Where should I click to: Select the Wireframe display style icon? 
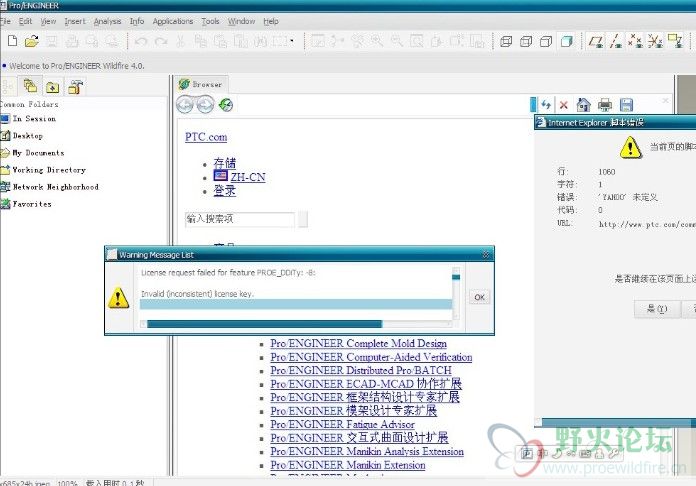coord(506,42)
